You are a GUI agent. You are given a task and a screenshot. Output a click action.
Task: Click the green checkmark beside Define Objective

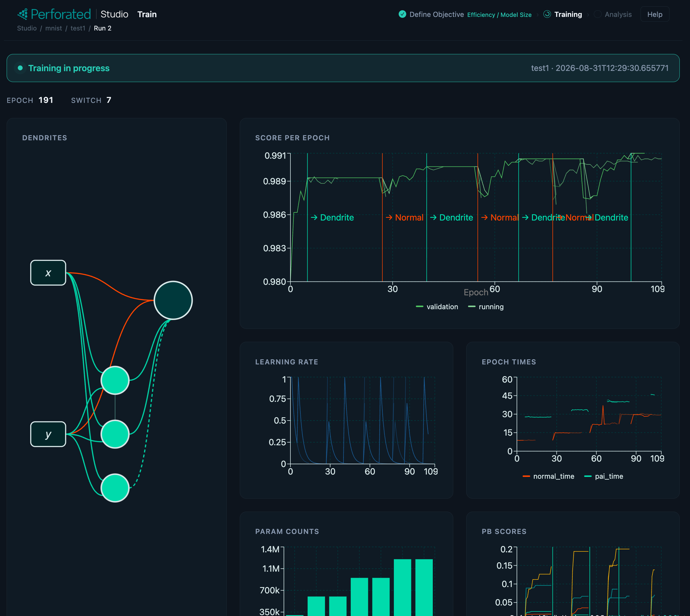[x=402, y=14]
